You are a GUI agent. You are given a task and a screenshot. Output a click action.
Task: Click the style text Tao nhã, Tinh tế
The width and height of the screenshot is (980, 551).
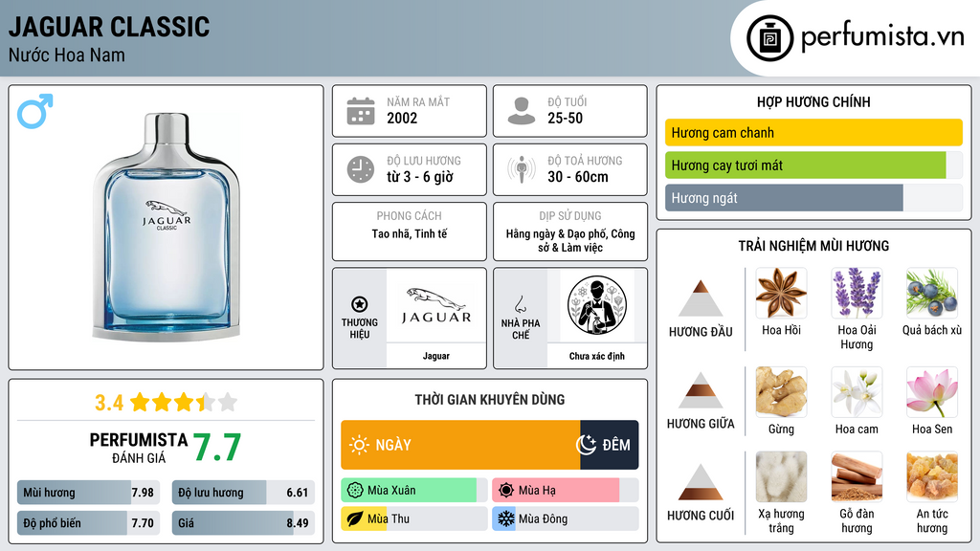click(410, 233)
